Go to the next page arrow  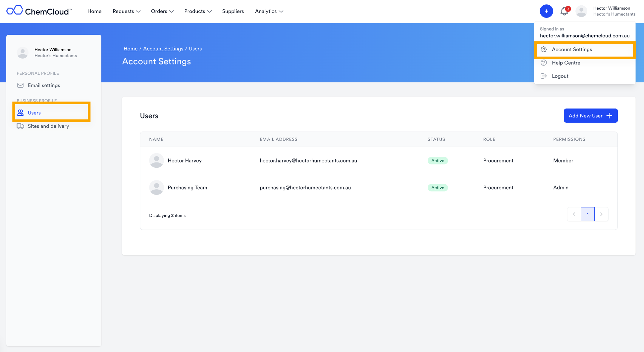coord(601,214)
